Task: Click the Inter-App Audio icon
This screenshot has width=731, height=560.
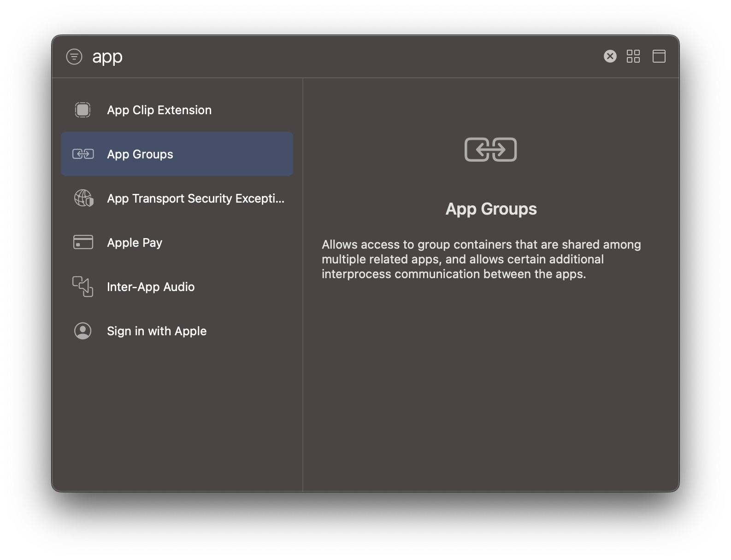Action: 83,286
